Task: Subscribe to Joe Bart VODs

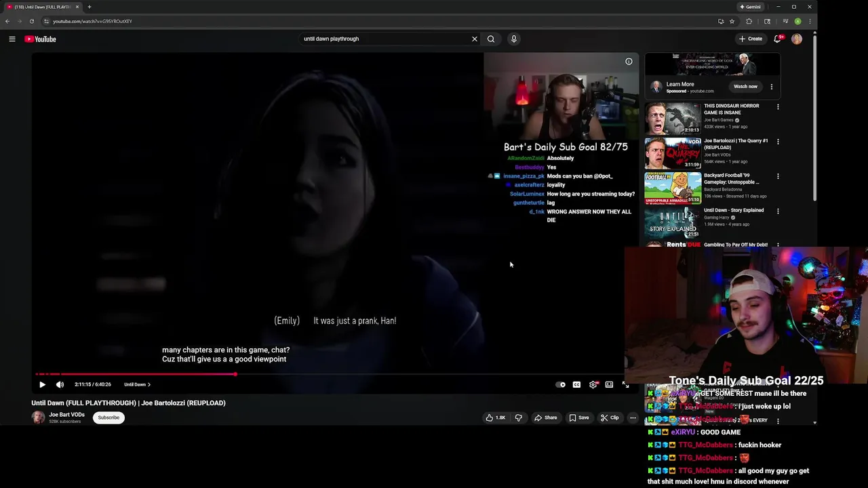Action: point(108,418)
